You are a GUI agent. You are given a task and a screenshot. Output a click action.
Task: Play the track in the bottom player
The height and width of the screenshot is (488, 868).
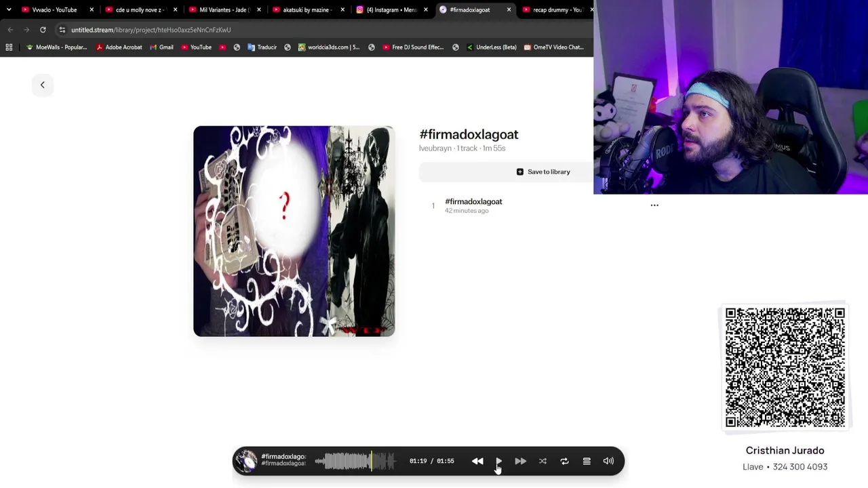click(499, 461)
